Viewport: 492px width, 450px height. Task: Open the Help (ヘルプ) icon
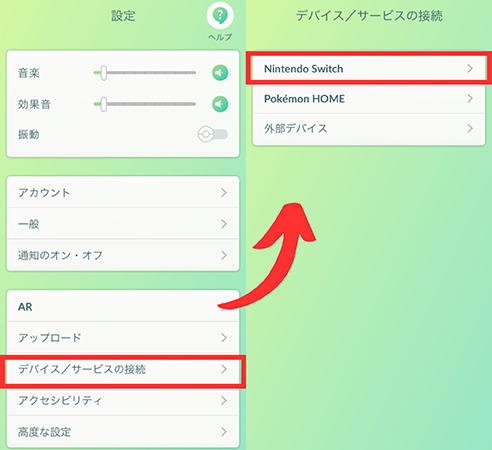pos(220,16)
